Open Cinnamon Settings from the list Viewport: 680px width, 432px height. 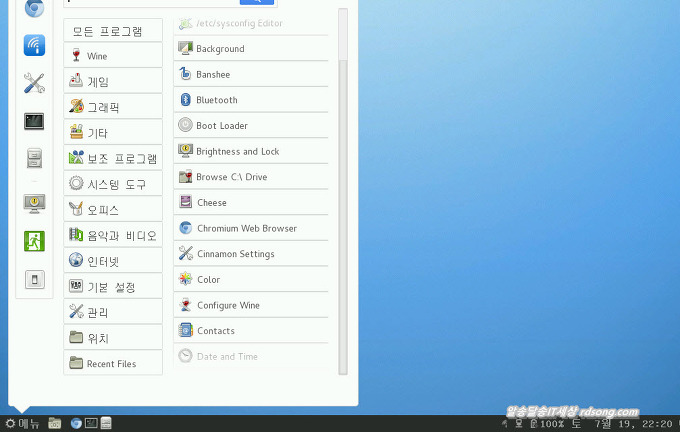coord(251,254)
